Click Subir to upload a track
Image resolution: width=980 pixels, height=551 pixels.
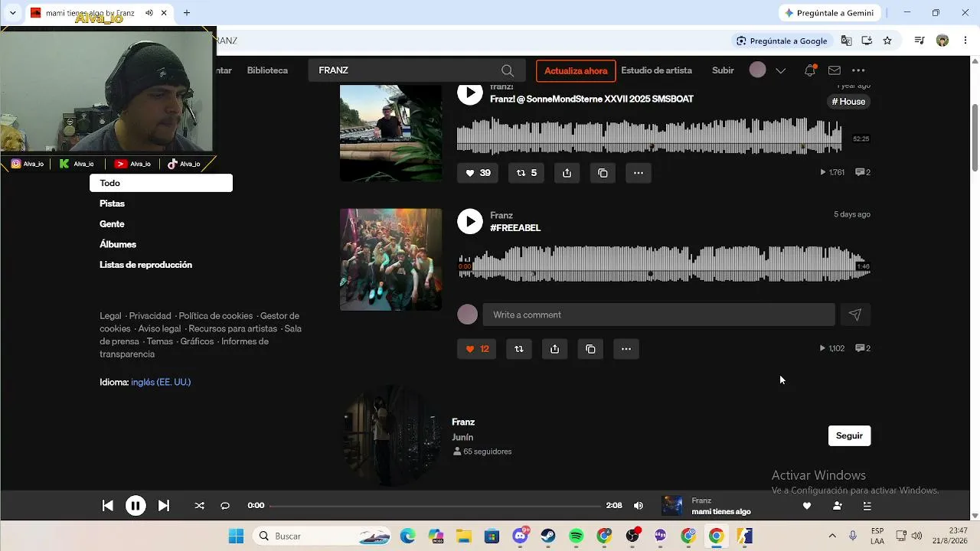click(x=723, y=70)
